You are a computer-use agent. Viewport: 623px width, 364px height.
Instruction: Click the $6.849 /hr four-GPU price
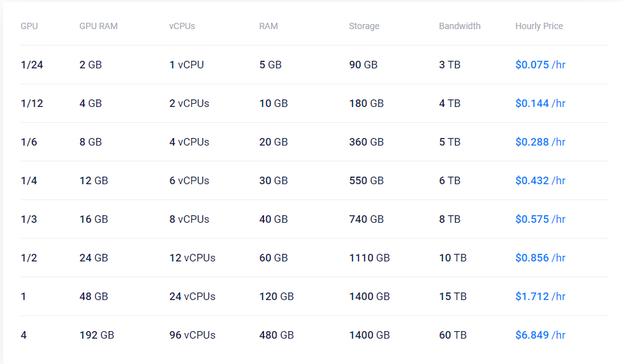tap(540, 335)
